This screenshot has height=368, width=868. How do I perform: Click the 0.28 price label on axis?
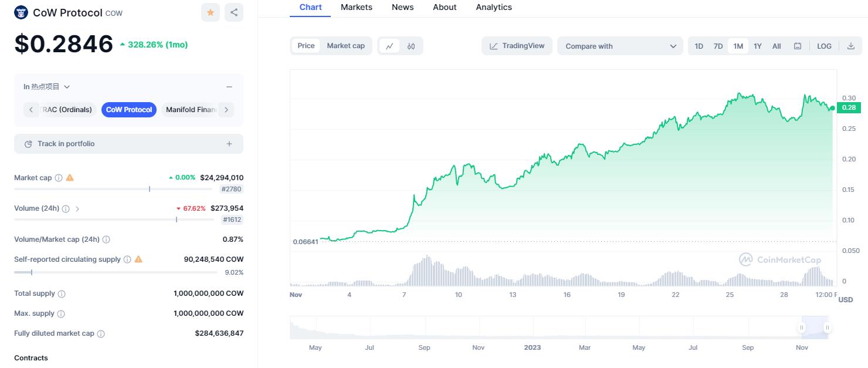click(x=848, y=107)
